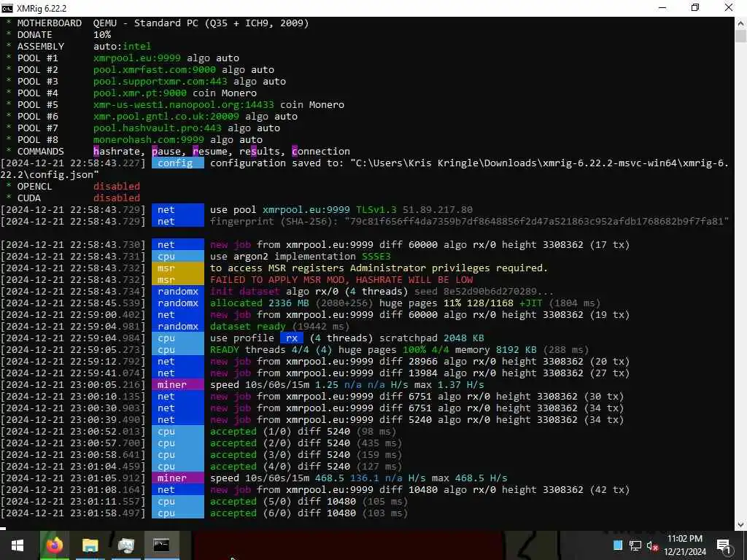Click POOL #8 address monerohash.com:9999

coord(148,139)
